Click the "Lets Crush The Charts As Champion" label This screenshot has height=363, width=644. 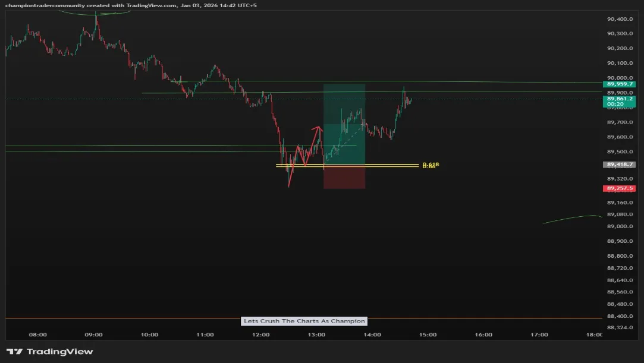(304, 321)
